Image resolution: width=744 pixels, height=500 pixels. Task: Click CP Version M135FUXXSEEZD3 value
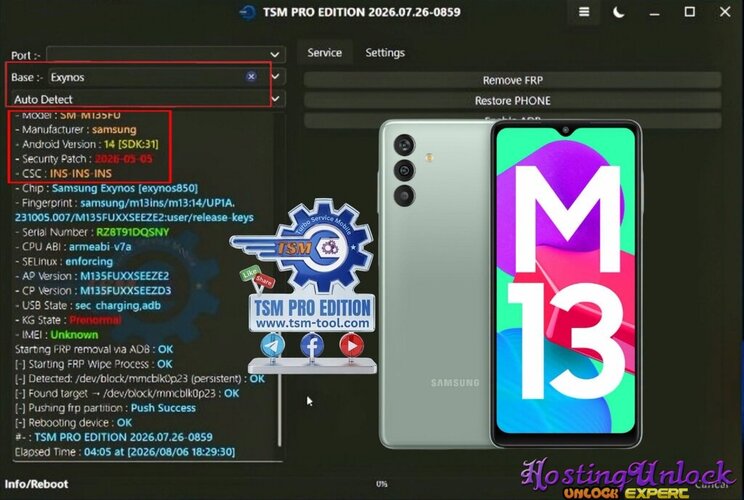125,291
